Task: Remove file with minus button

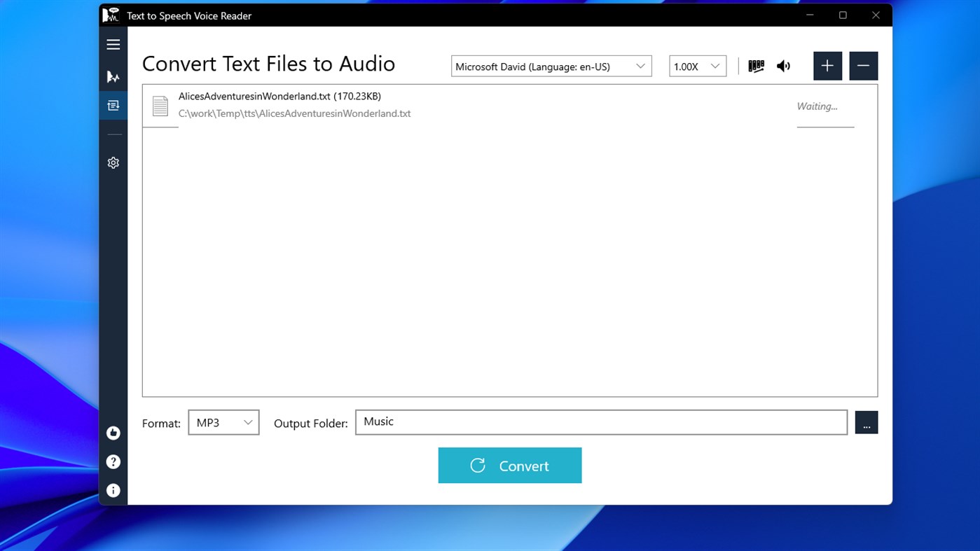Action: tap(863, 66)
